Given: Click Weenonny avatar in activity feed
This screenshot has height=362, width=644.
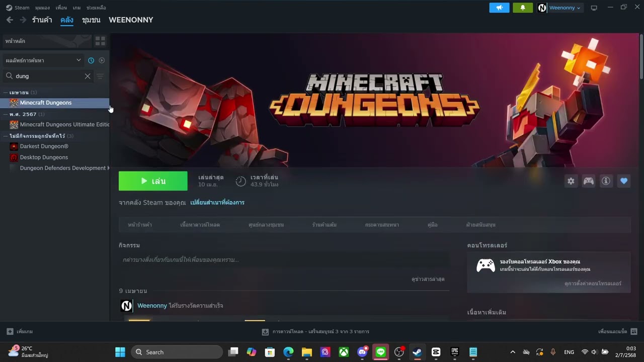Looking at the screenshot, I should pos(126,306).
